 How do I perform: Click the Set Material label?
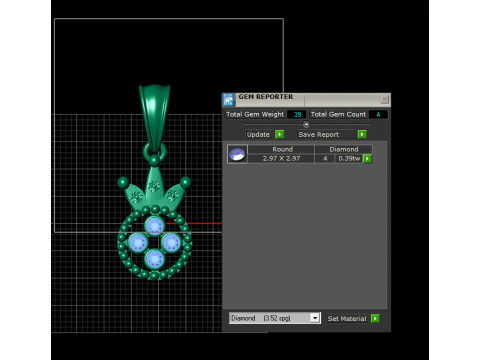pos(347,319)
